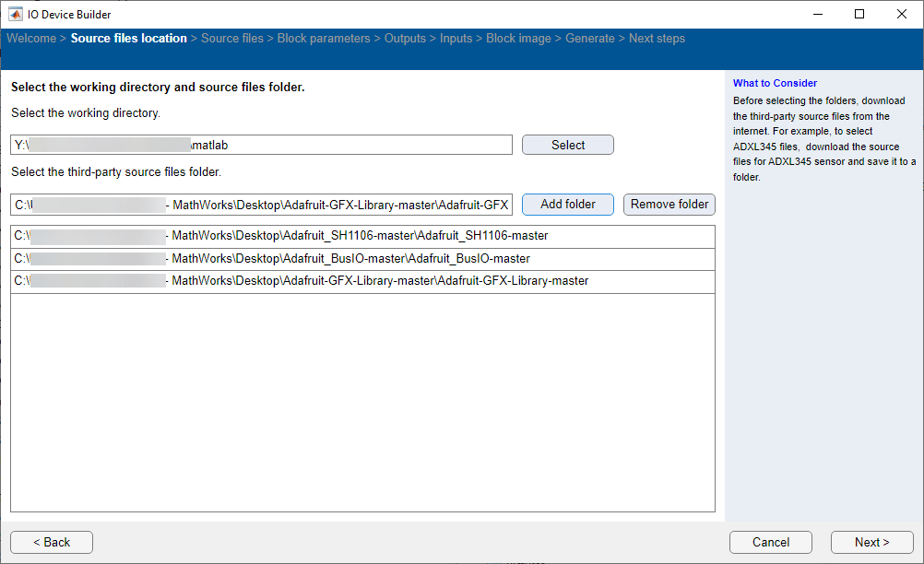Viewport: 924px width, 564px height.
Task: Click the Add folder button
Action: (x=567, y=205)
